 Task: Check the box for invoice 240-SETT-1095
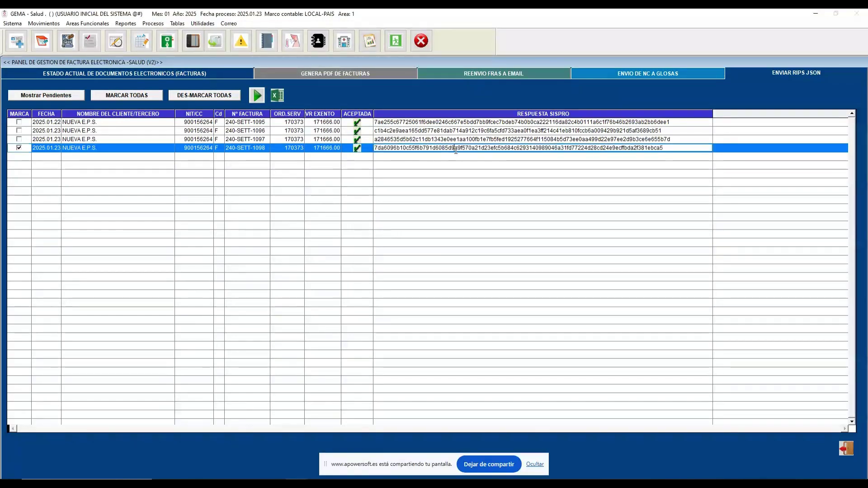point(19,122)
